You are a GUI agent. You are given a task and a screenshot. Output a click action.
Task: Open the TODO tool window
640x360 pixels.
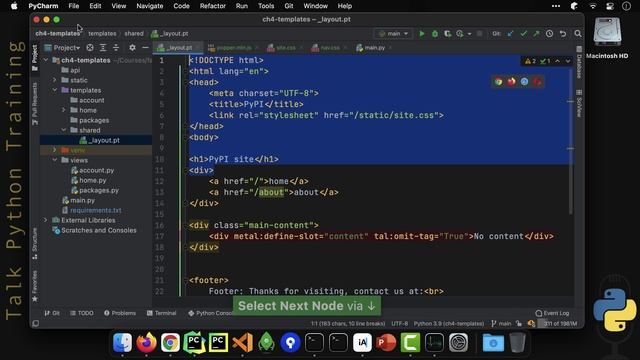coord(82,313)
